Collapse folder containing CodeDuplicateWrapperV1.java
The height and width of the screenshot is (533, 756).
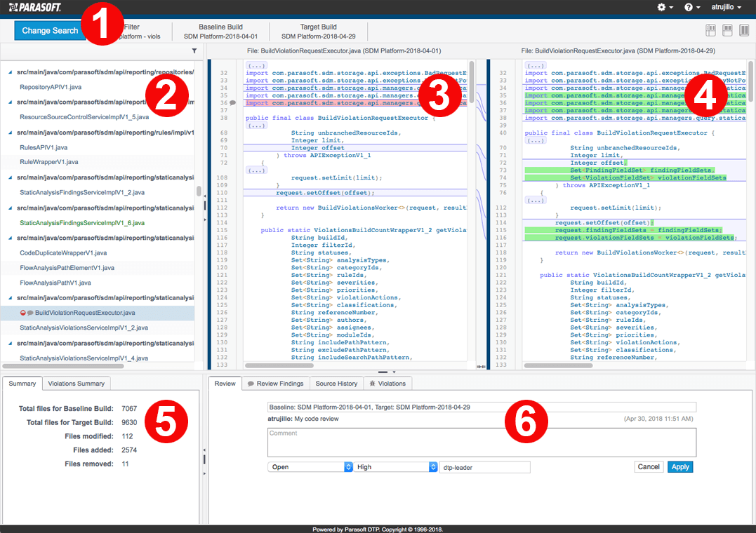click(x=10, y=238)
